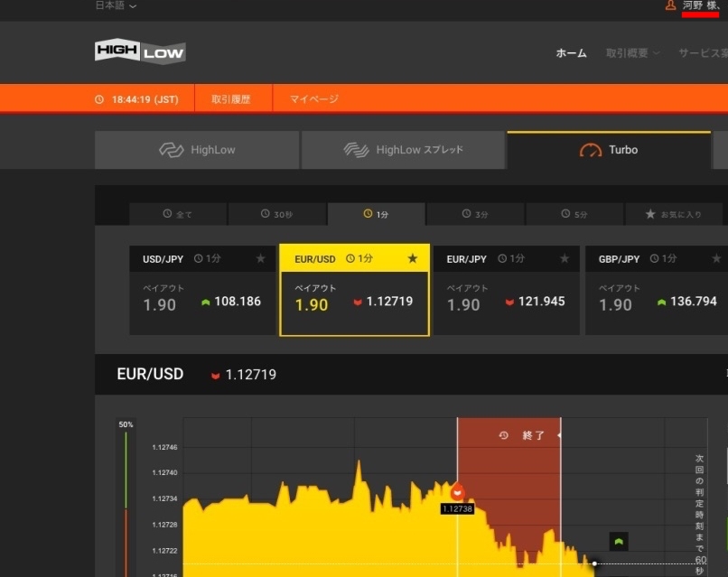Favorite the EUR/JPY card star
Viewport: 728px width, 577px height.
point(565,258)
